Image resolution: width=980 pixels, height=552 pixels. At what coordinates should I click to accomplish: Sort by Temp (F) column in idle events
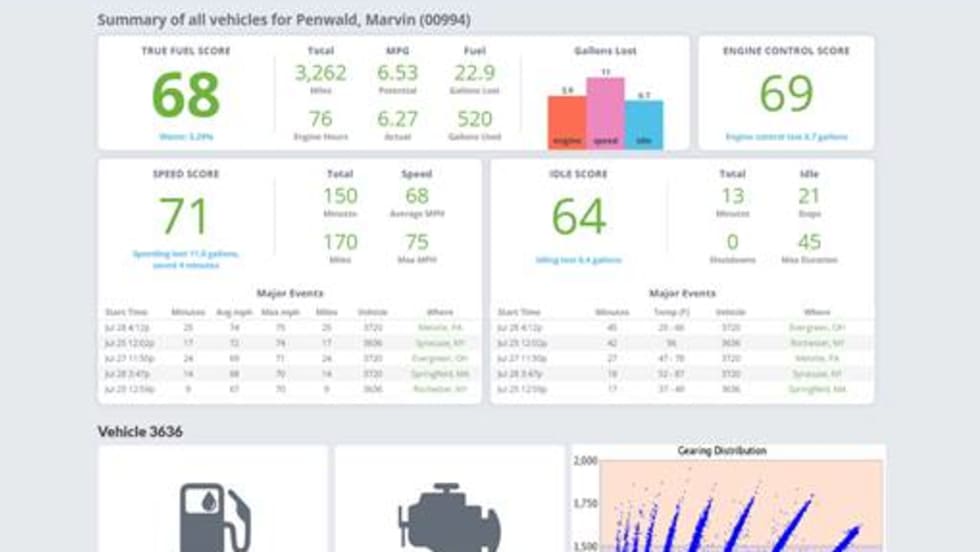[671, 312]
